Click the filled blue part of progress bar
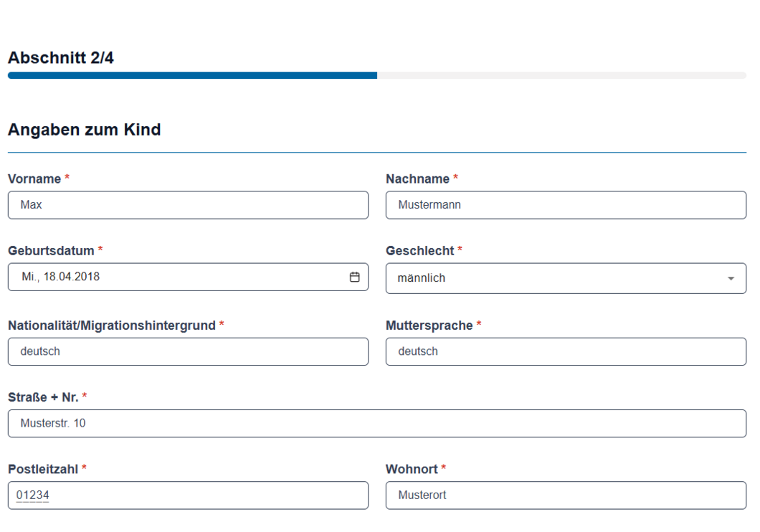Screen dimensions: 760x532 tap(192, 75)
